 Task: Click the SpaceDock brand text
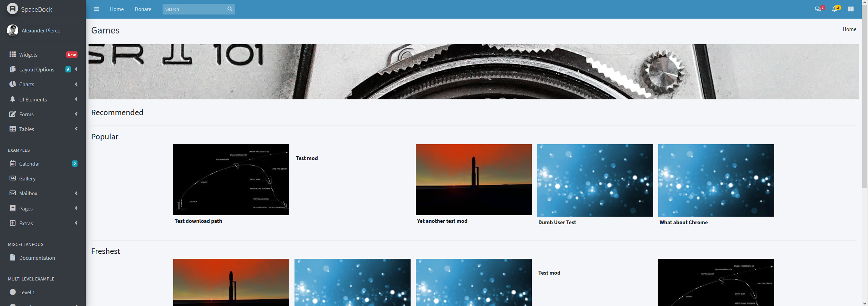point(37,9)
